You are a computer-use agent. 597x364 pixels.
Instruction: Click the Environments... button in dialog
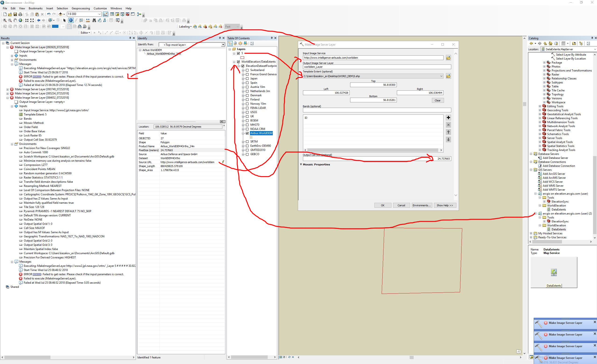pos(422,206)
